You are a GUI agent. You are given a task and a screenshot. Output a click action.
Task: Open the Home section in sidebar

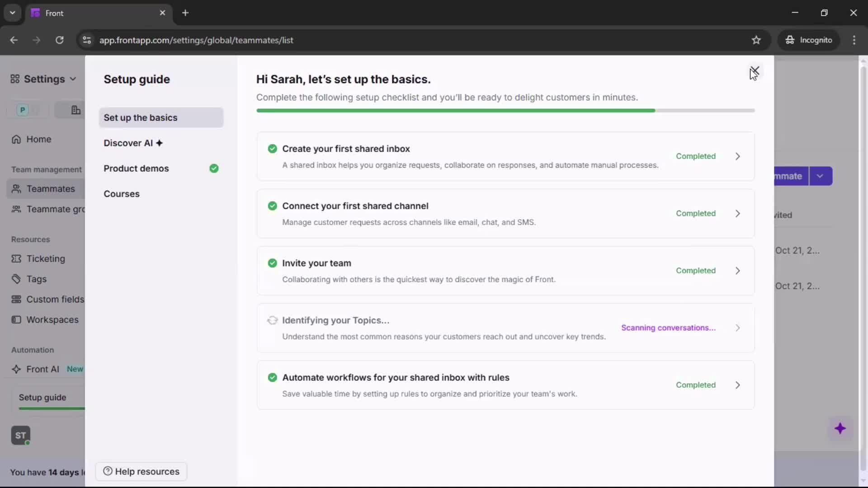click(x=32, y=139)
